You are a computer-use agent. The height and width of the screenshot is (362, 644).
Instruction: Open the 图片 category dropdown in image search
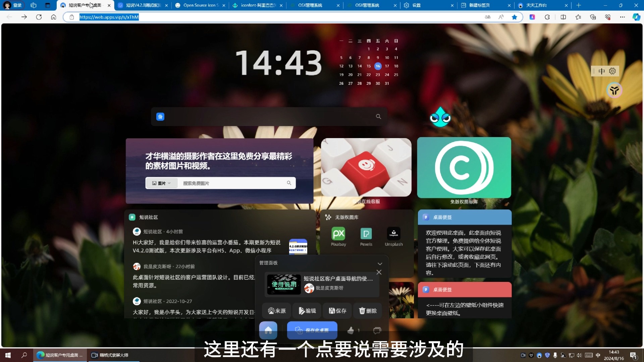tap(162, 183)
